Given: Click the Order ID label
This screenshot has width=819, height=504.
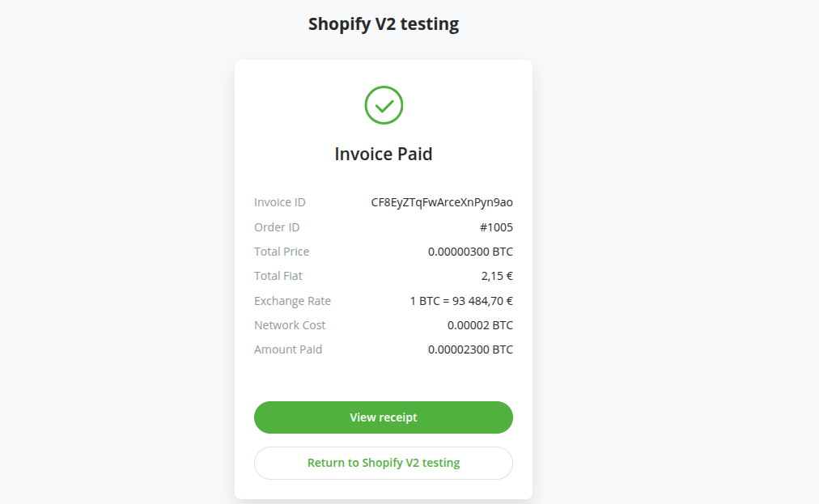Looking at the screenshot, I should [x=277, y=227].
